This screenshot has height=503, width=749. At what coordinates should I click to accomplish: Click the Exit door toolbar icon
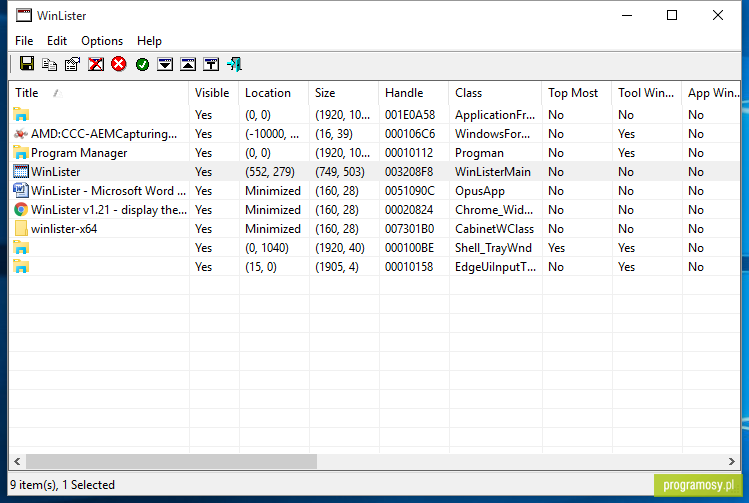(x=235, y=64)
